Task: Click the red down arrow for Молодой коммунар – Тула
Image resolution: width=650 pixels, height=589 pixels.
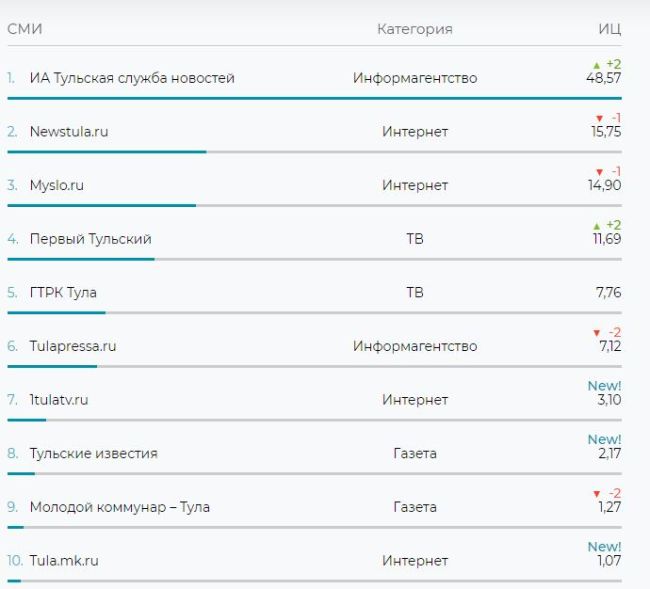Action: point(597,494)
